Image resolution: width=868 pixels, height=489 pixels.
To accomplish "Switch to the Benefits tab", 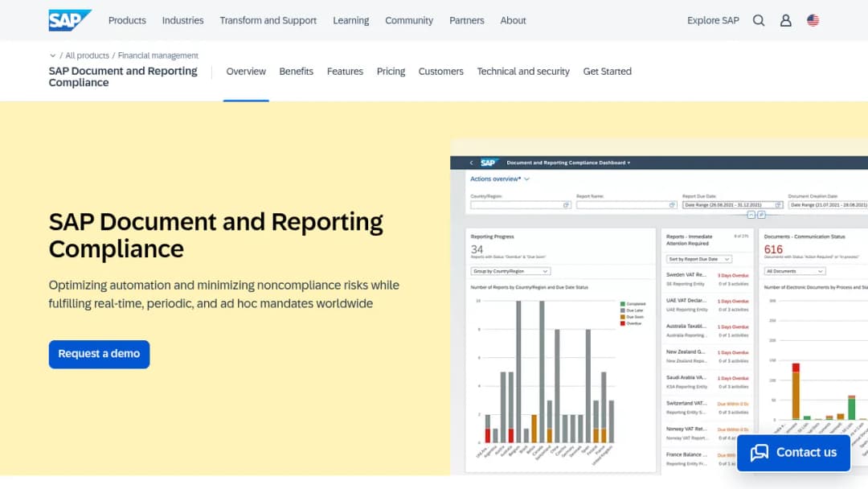I will tap(296, 72).
